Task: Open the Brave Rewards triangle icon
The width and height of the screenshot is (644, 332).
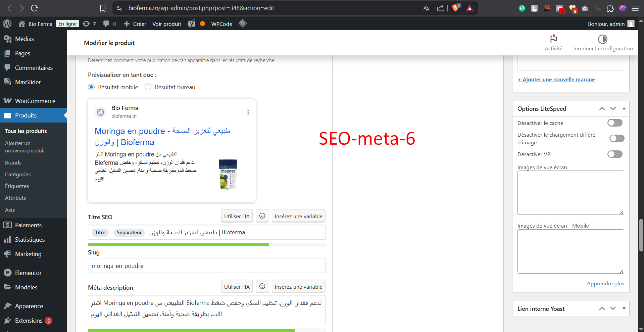Action: click(x=469, y=8)
